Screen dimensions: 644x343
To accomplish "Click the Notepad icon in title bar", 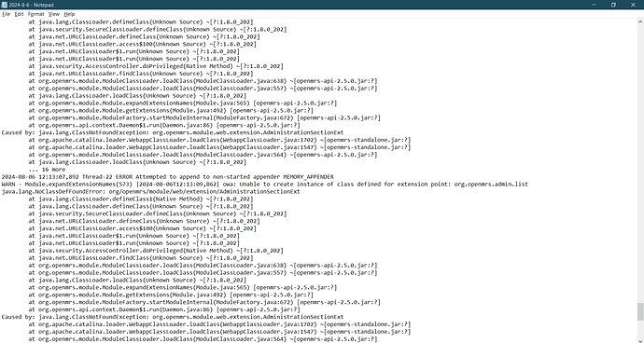I will pos(4,5).
